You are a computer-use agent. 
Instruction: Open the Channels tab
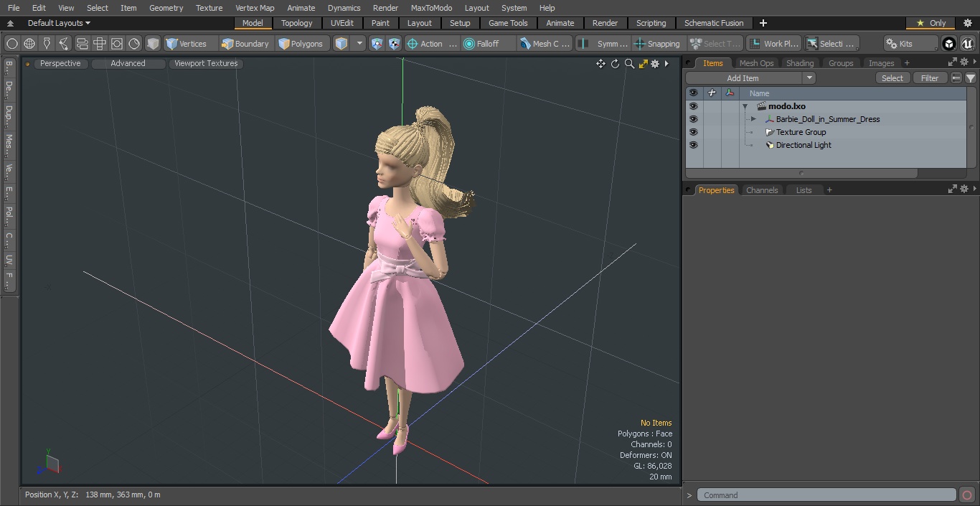click(762, 190)
